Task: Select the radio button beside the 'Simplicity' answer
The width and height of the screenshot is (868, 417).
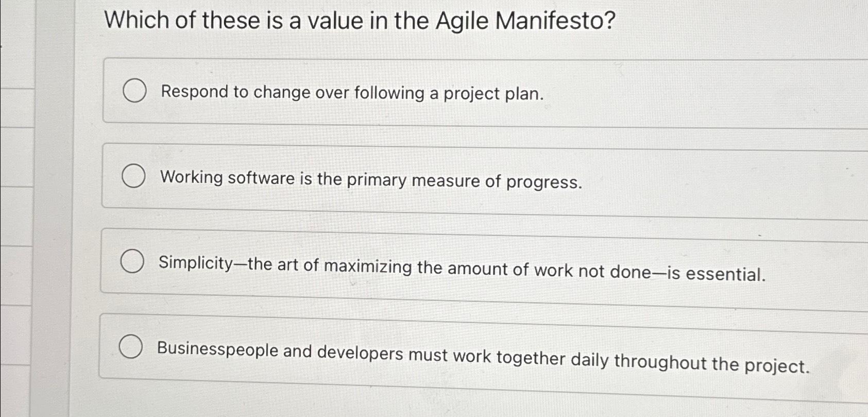Action: click(x=133, y=262)
